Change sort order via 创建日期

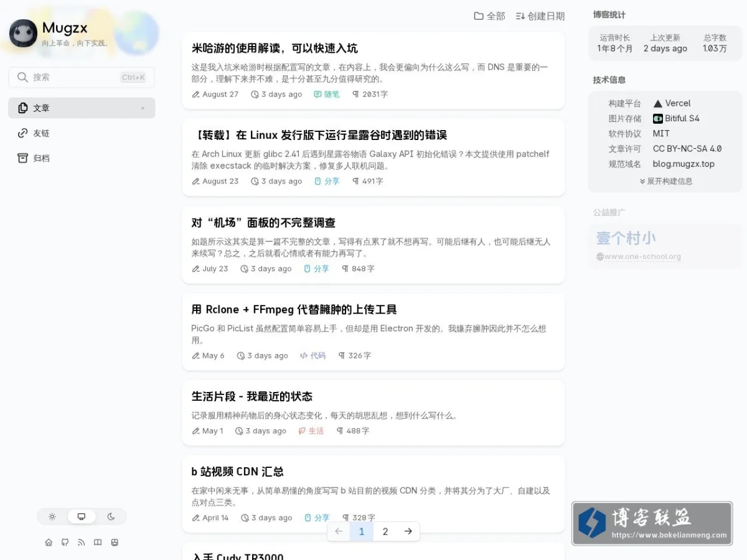540,16
